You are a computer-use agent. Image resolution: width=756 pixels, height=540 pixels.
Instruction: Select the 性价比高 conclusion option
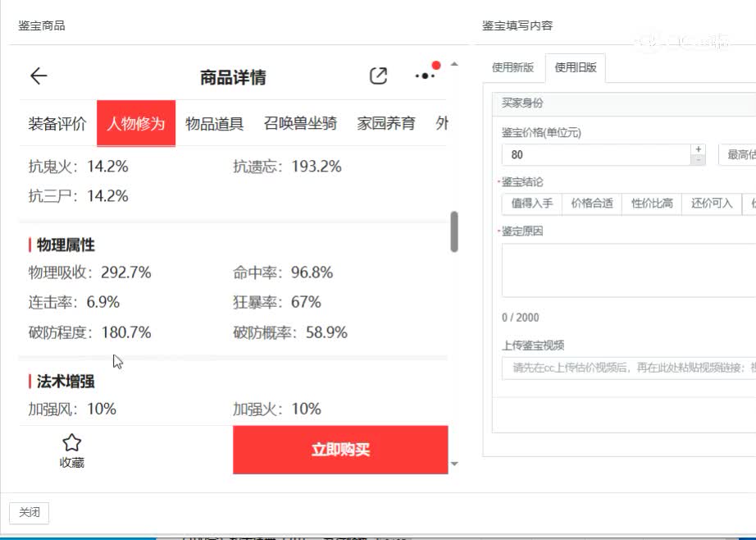(x=651, y=204)
